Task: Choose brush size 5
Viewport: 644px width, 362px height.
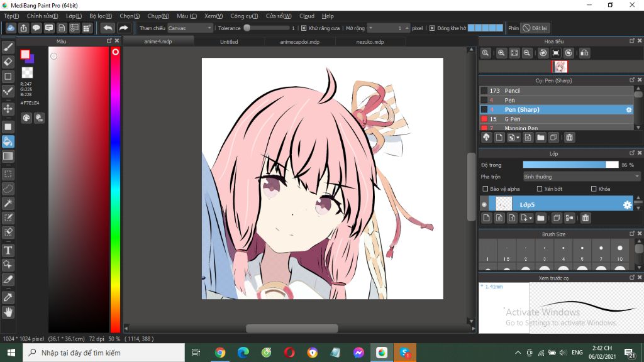Action: pyautogui.click(x=582, y=251)
